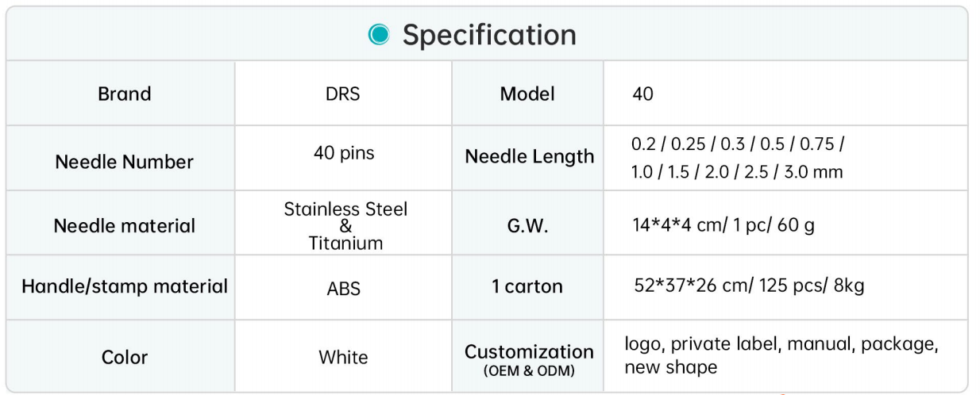Select the Needle Number label
This screenshot has width=980, height=395.
[124, 162]
